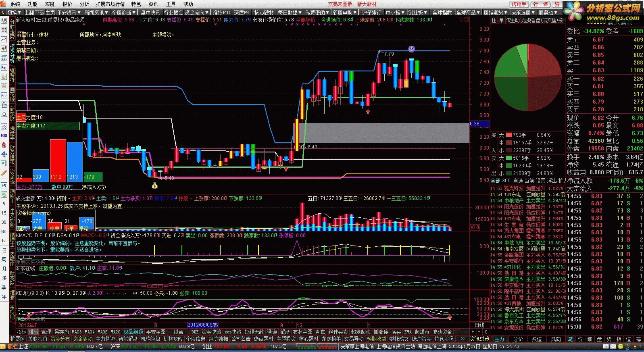Open the 切换 dropdown in toolbar
Screen dimensions: 644x352
point(15,12)
